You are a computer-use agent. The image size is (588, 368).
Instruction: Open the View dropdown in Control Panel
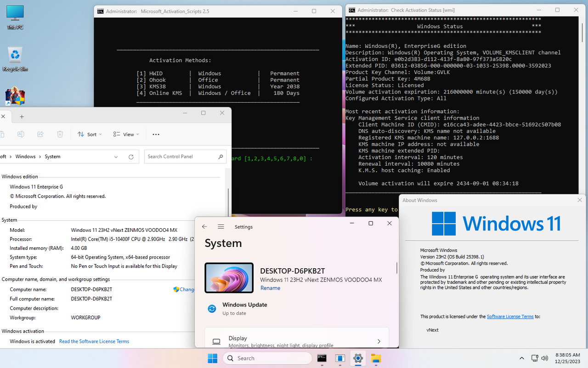[126, 134]
